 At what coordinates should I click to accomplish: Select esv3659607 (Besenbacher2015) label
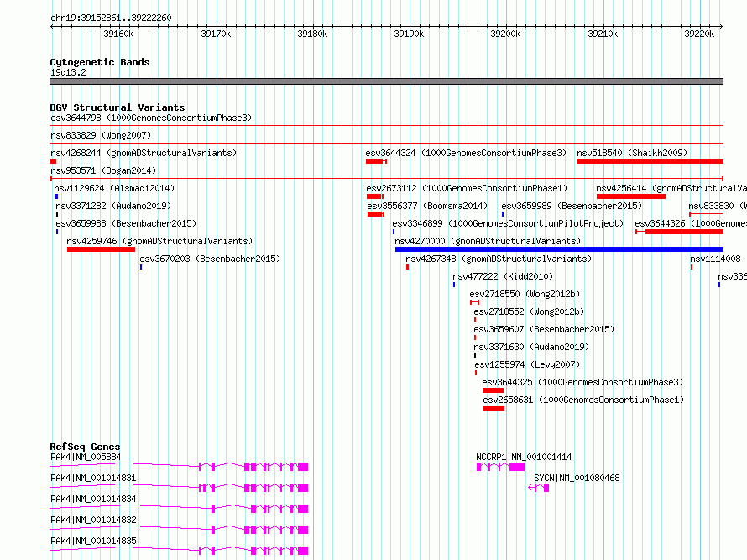click(544, 329)
